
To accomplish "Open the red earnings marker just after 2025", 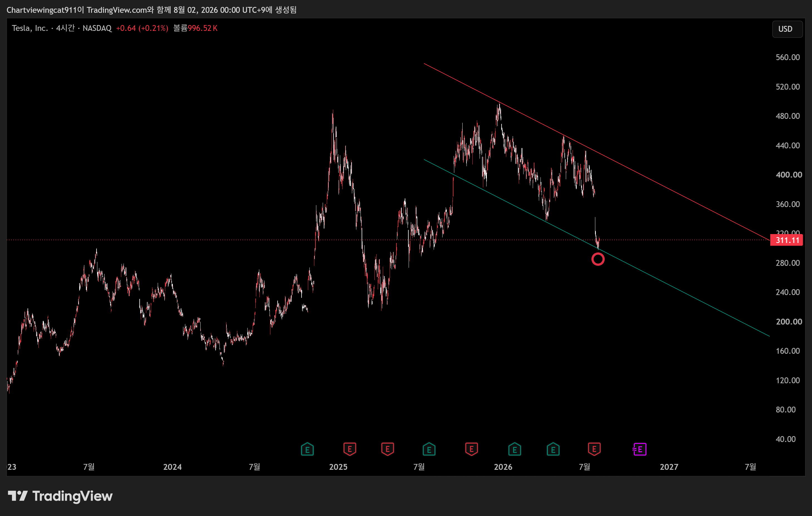I will [x=350, y=449].
